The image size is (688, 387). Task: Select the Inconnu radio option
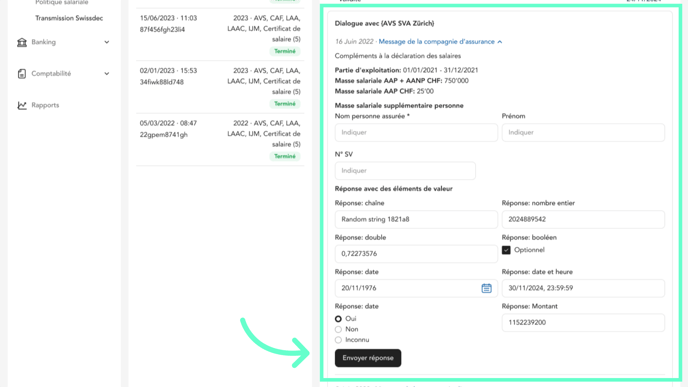pyautogui.click(x=338, y=340)
